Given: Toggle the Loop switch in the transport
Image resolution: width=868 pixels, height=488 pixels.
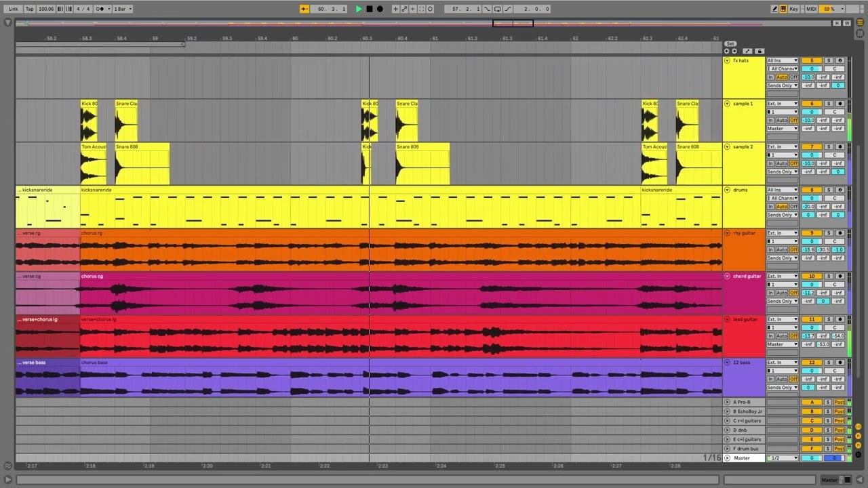Looking at the screenshot, I should [x=497, y=9].
